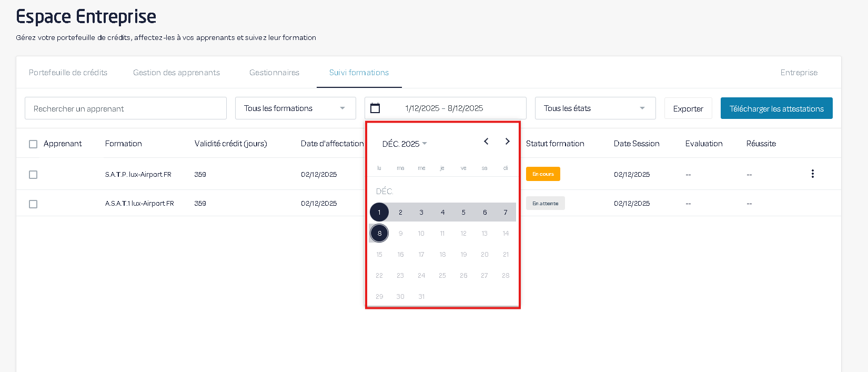Select December 8 in the calendar

point(379,233)
